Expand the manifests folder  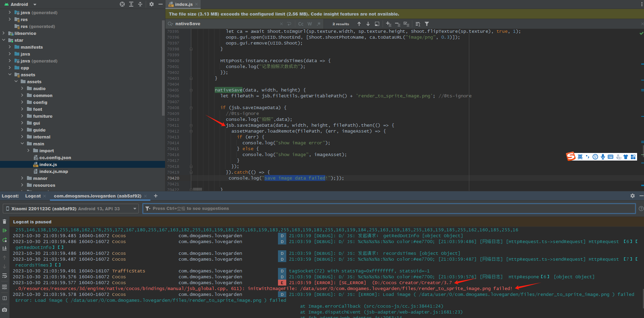pyautogui.click(x=10, y=47)
